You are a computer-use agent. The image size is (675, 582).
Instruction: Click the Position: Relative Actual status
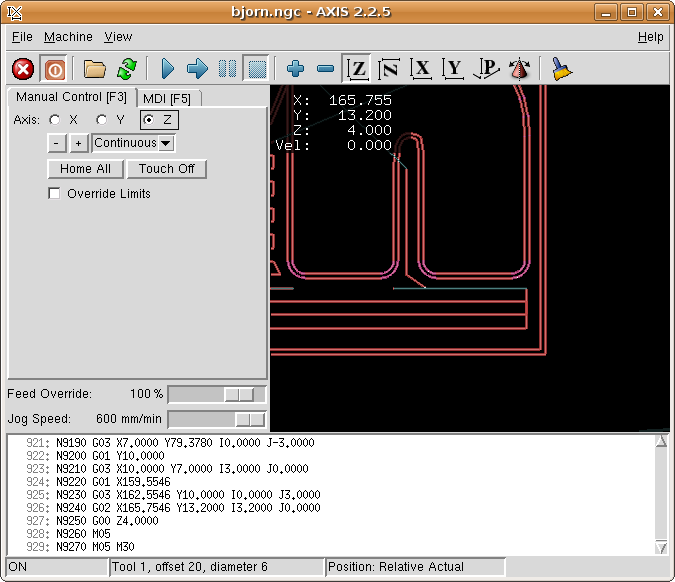coord(415,567)
